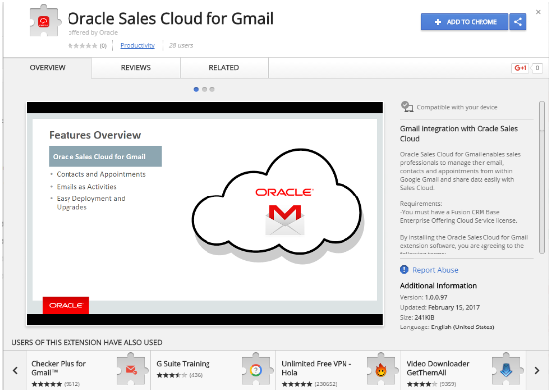The width and height of the screenshot is (551, 392).
Task: Click the red Oracle logo badge
Action: click(66, 305)
